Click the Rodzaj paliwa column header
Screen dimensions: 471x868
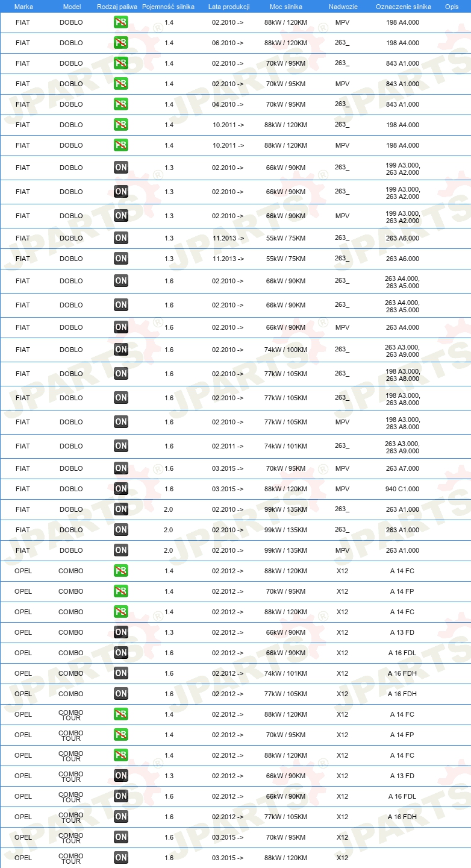click(x=117, y=7)
